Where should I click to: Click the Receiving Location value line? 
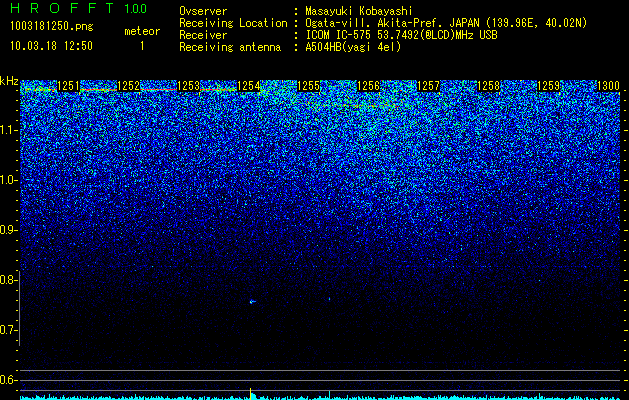tap(446, 23)
